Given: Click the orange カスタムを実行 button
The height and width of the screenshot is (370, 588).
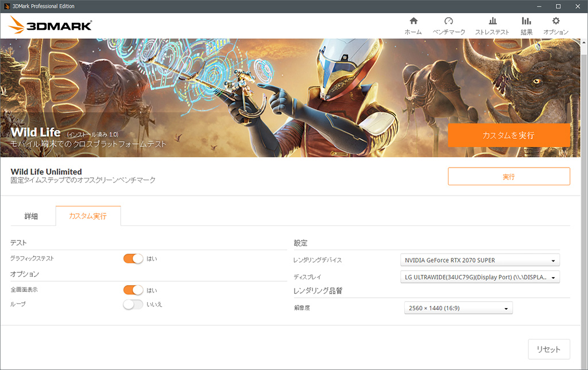Looking at the screenshot, I should pos(509,135).
